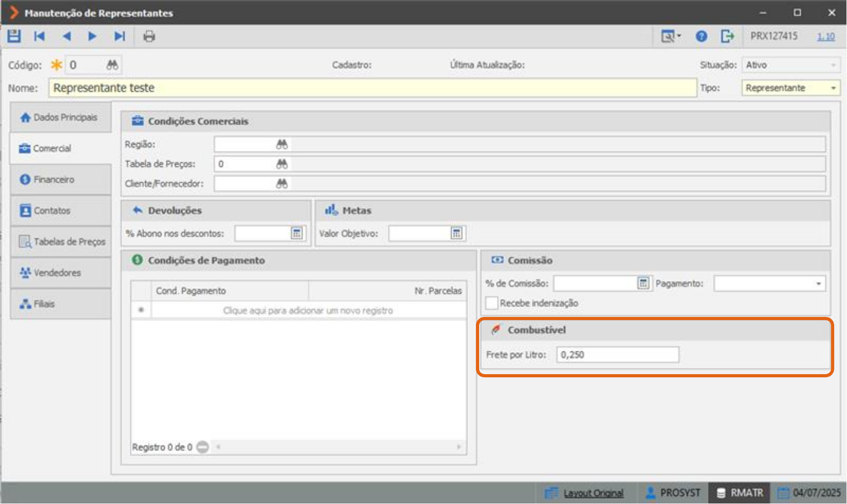Click the exit door icon
The image size is (847, 504).
tap(728, 36)
